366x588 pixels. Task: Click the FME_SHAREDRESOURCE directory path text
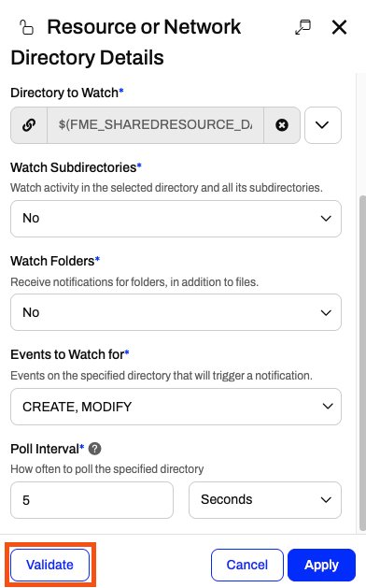point(155,125)
